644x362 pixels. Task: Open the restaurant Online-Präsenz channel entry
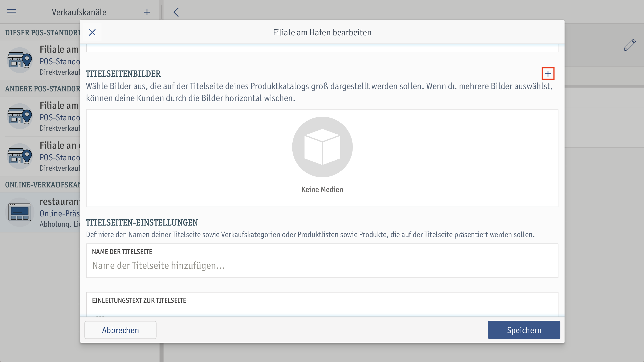(40, 212)
